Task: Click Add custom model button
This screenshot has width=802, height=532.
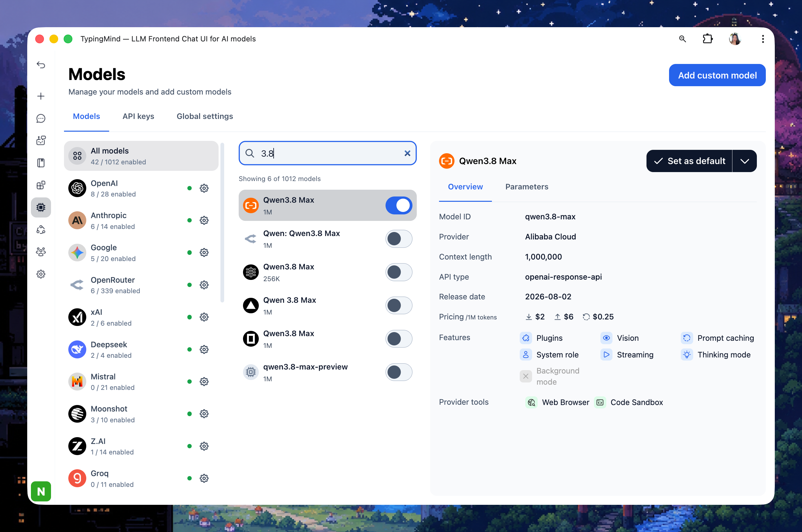Action: [x=717, y=75]
